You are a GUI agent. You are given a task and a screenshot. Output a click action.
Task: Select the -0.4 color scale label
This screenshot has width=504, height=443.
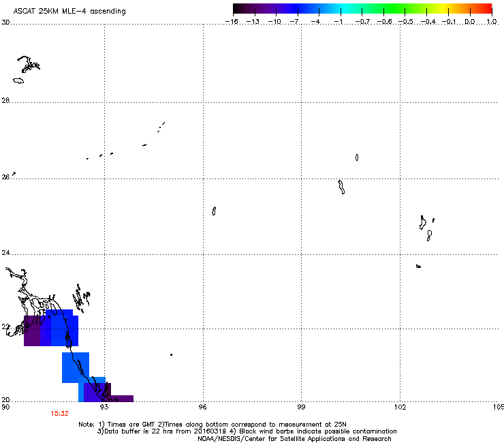click(428, 22)
